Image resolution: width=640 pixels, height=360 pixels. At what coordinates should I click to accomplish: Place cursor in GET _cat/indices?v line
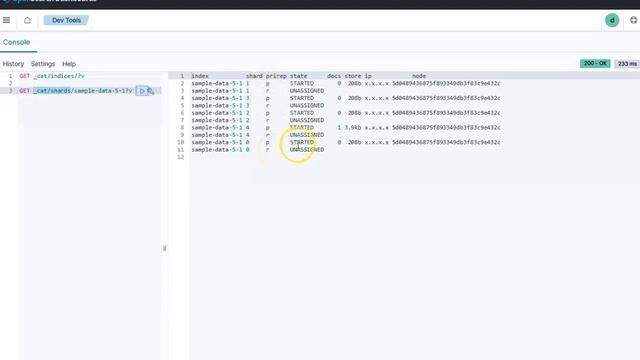52,76
